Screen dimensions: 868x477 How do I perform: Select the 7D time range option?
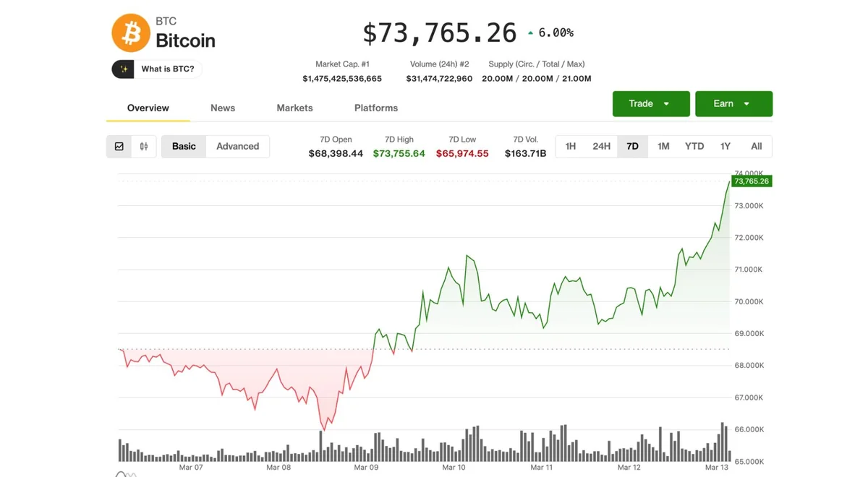632,146
